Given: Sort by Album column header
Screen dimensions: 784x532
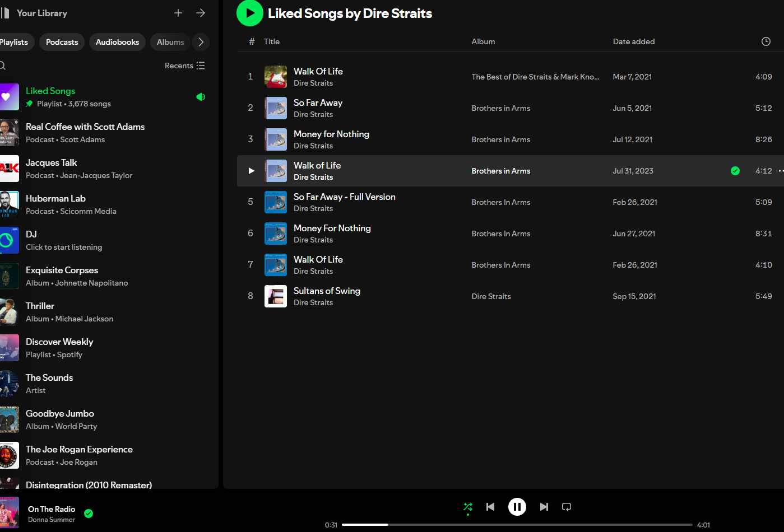Looking at the screenshot, I should [483, 41].
